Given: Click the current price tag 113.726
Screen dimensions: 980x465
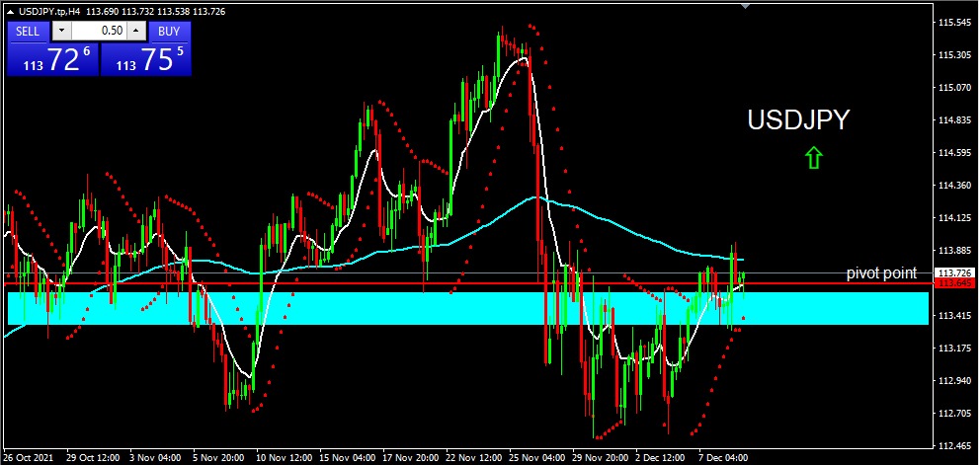Looking at the screenshot, I should pos(955,273).
